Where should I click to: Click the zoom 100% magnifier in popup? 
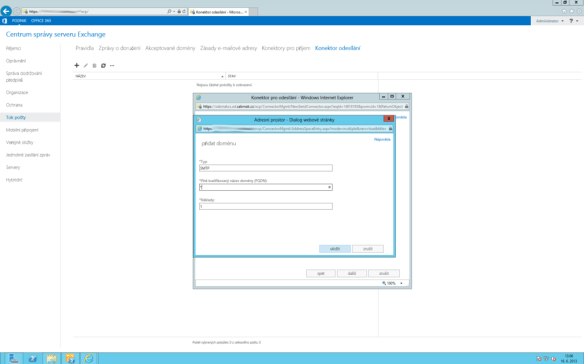(384, 283)
